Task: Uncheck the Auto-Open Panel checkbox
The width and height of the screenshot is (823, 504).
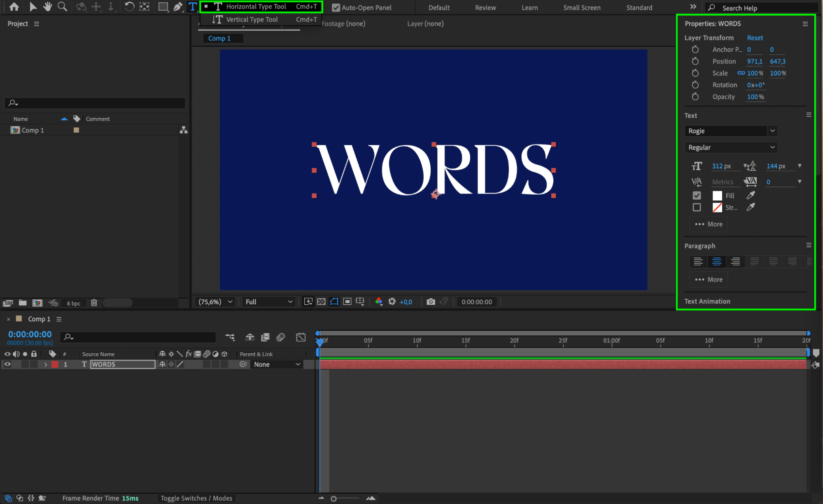Action: (x=336, y=7)
